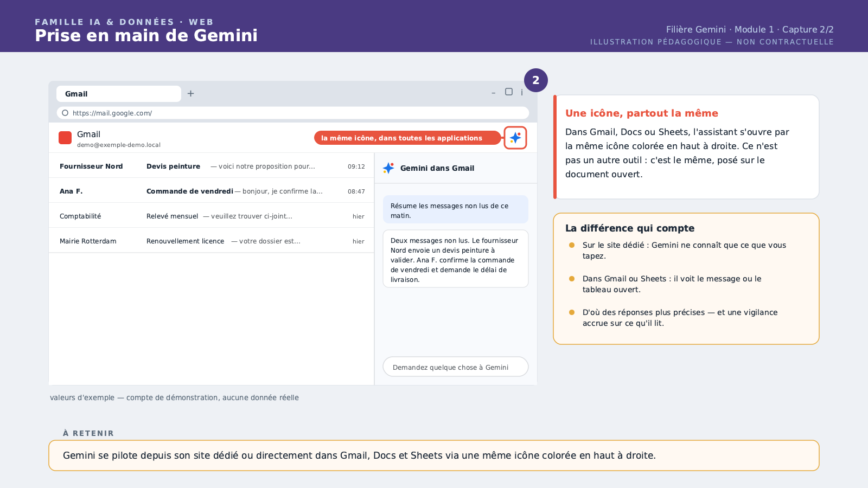Screen dimensions: 868x488
Task: Click the site info icon in address bar
Action: (x=65, y=113)
